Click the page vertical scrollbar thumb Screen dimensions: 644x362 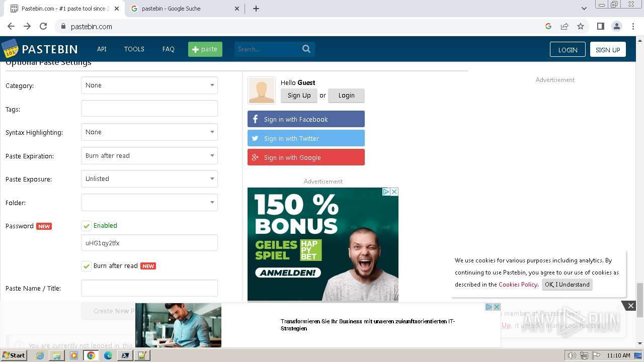[x=640, y=300]
